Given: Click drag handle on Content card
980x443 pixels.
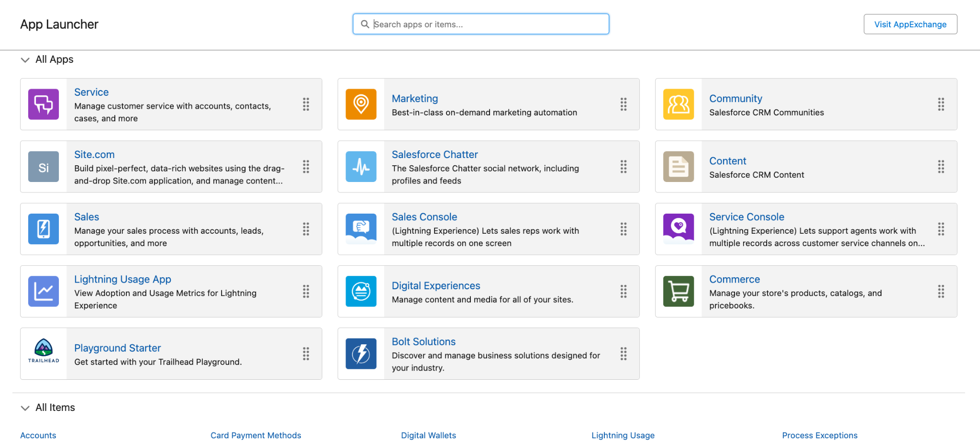Looking at the screenshot, I should 941,167.
